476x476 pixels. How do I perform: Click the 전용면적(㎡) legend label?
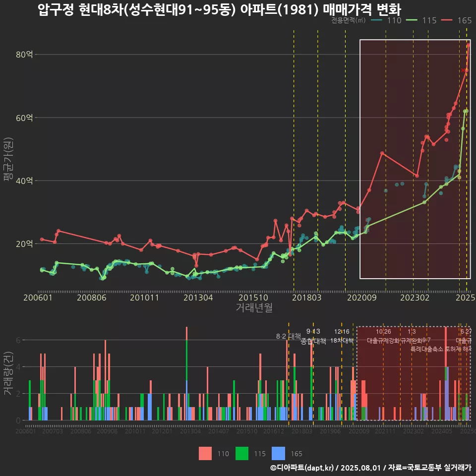[x=349, y=20]
